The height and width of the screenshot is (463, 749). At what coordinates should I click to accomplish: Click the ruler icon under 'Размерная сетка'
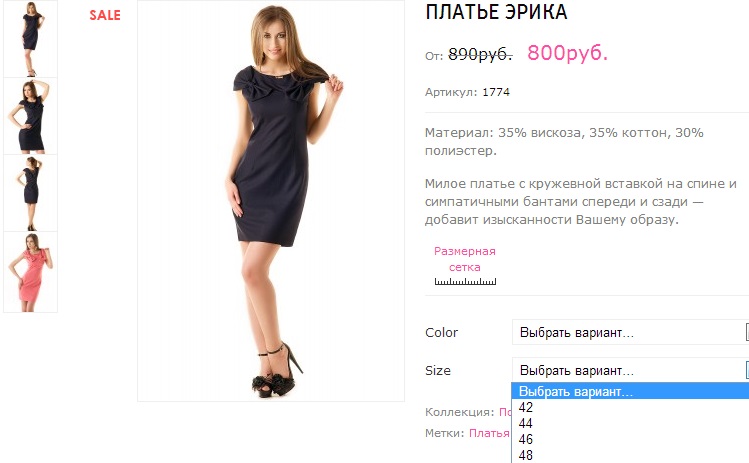(x=465, y=282)
